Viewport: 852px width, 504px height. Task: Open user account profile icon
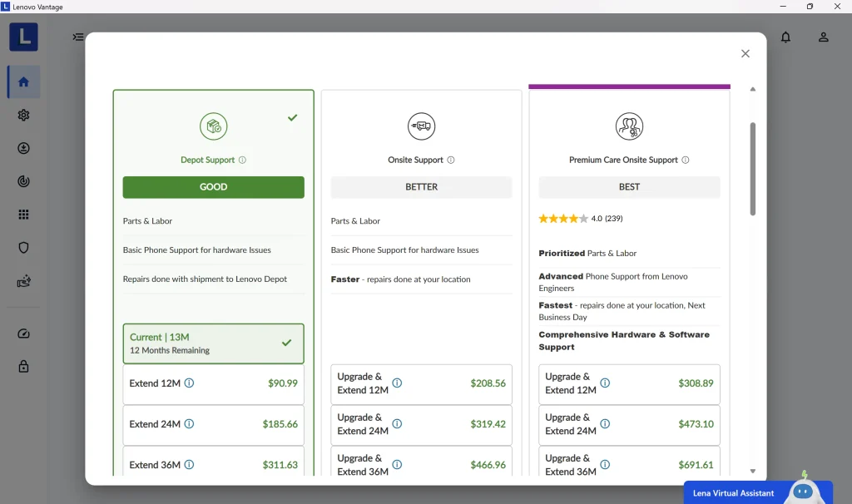point(824,37)
